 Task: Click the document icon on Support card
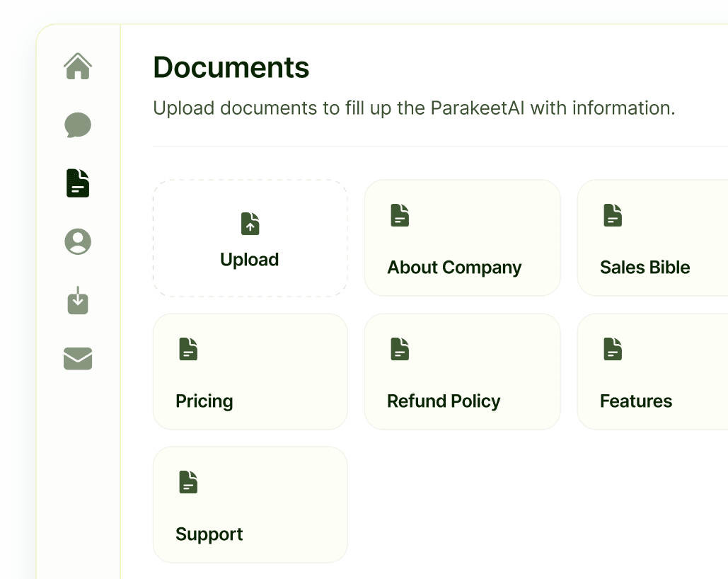(187, 482)
